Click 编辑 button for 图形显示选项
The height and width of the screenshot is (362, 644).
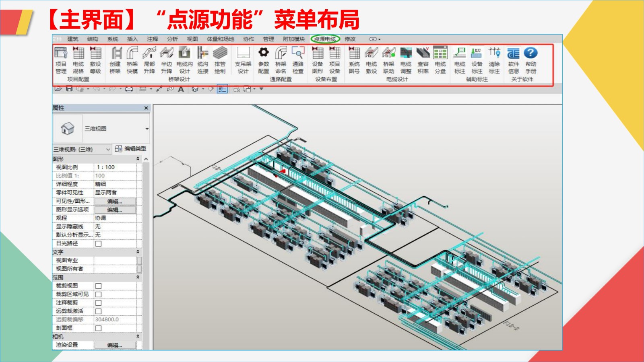[115, 210]
